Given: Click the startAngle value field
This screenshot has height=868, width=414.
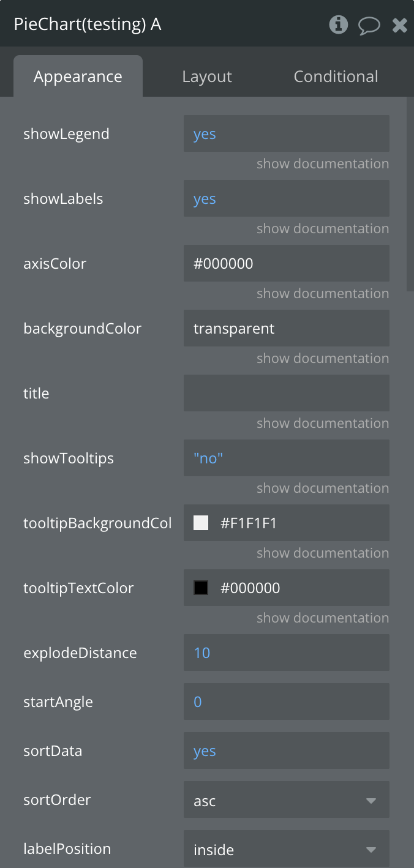Looking at the screenshot, I should (x=286, y=702).
